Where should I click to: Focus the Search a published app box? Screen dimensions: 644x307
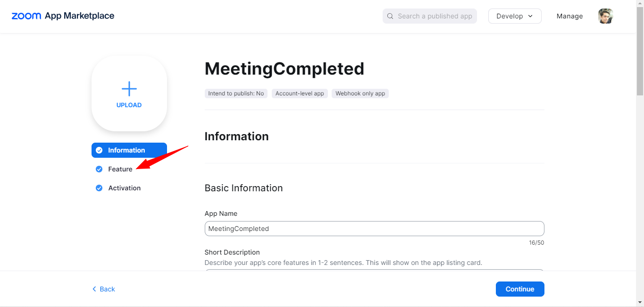pyautogui.click(x=435, y=16)
